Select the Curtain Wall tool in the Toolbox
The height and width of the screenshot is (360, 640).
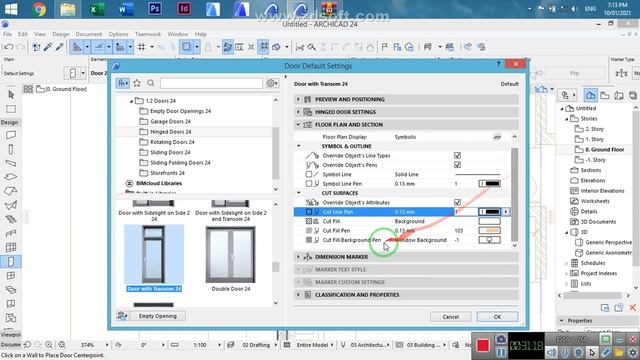pyautogui.click(x=11, y=247)
